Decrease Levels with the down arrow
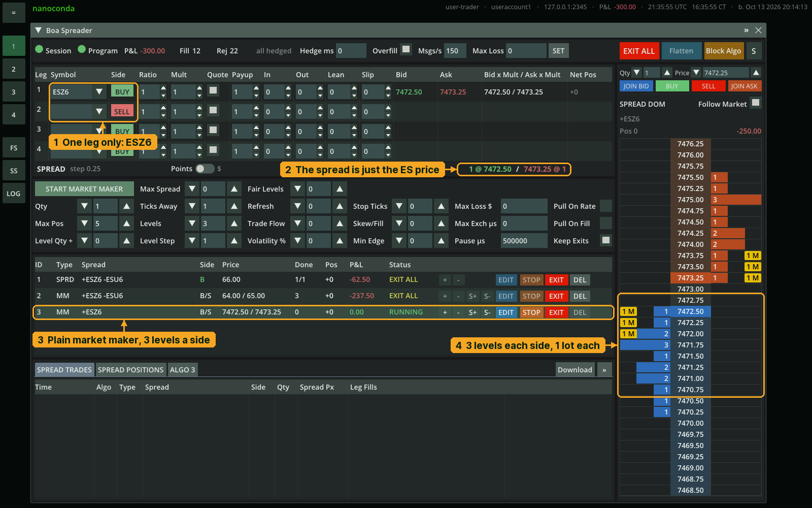Viewport: 812px width, 508px height. [x=192, y=224]
